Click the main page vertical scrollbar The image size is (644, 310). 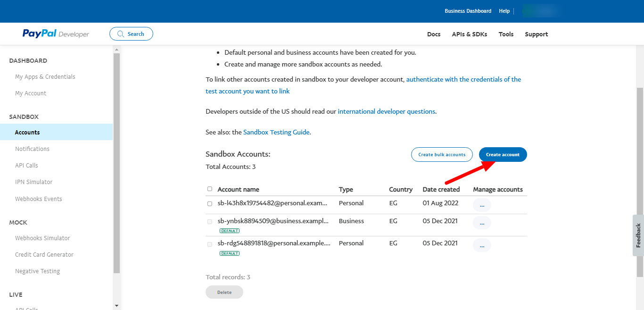640,182
